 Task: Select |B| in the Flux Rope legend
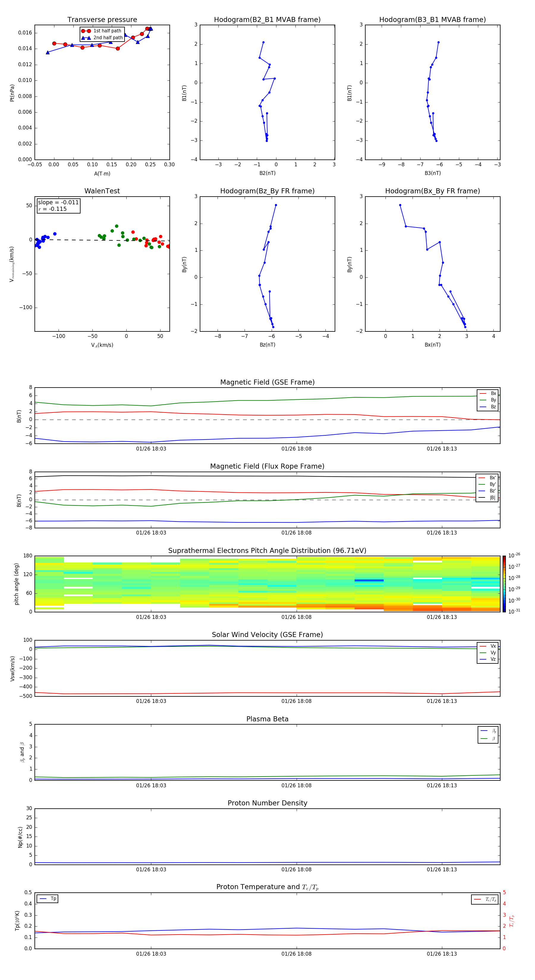point(487,498)
